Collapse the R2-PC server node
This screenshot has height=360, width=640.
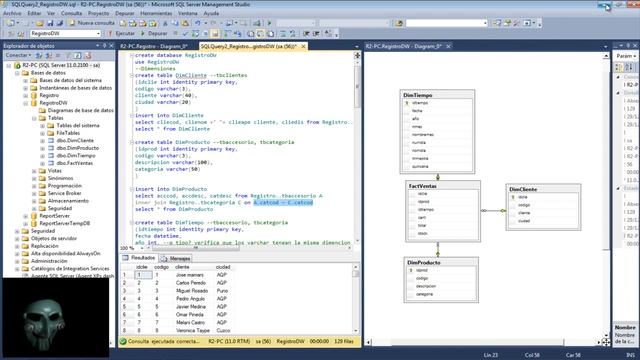(x=9, y=65)
